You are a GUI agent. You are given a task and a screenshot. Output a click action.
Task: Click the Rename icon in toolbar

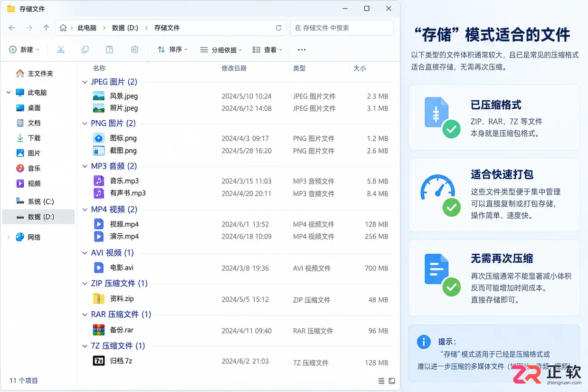click(134, 49)
